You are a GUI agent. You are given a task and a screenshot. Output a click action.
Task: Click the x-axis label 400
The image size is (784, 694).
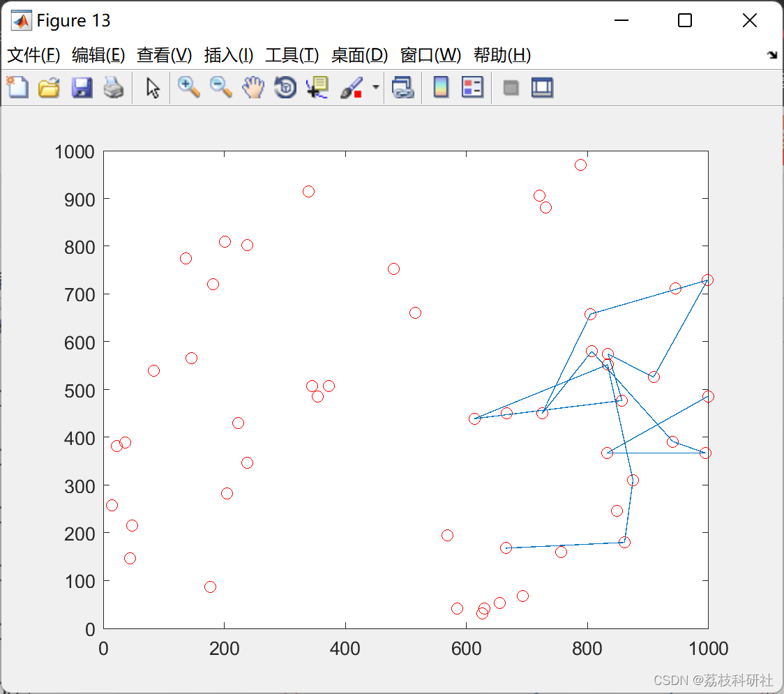click(345, 649)
